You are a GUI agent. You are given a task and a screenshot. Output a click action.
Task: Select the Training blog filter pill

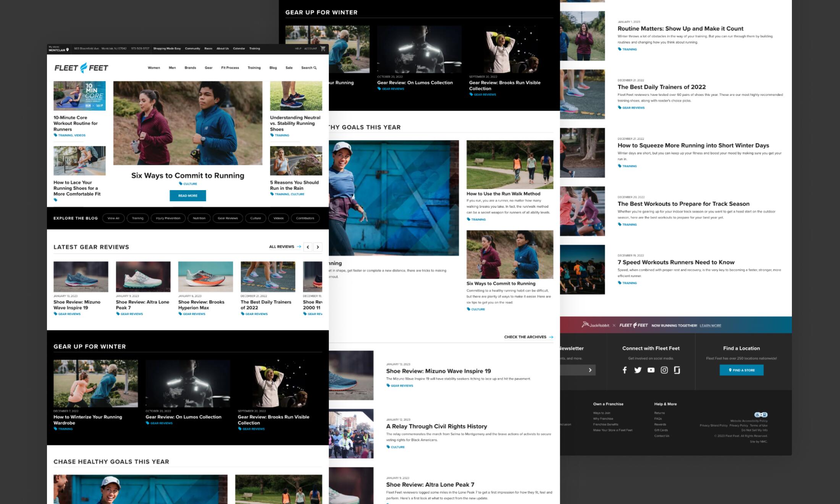click(x=137, y=218)
